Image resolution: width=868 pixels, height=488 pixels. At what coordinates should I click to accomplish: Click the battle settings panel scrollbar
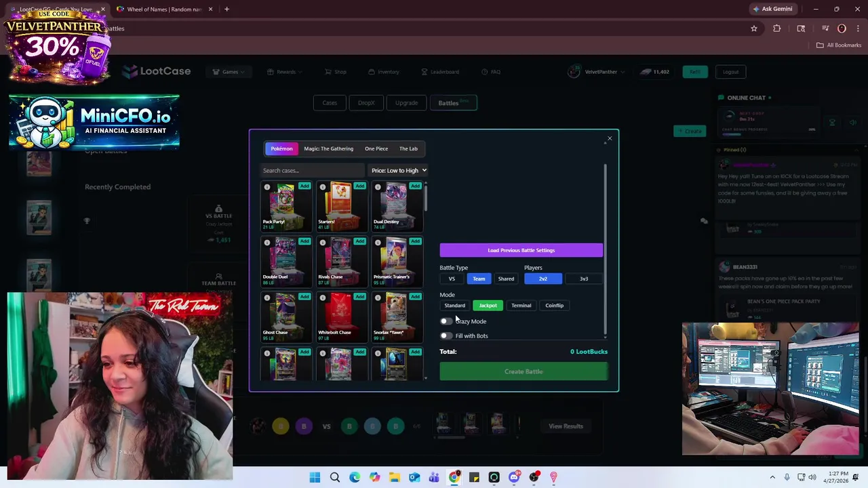(604, 250)
